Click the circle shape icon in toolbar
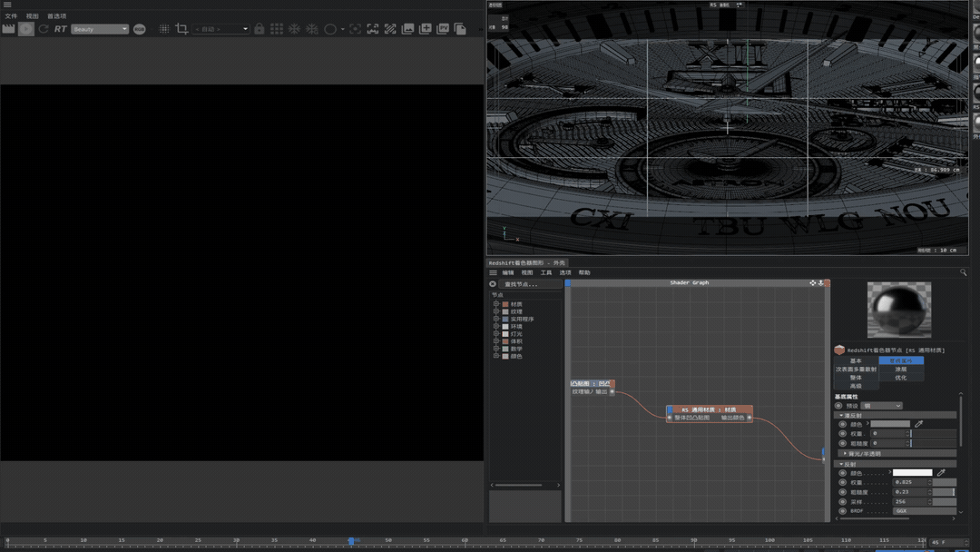 click(x=330, y=29)
